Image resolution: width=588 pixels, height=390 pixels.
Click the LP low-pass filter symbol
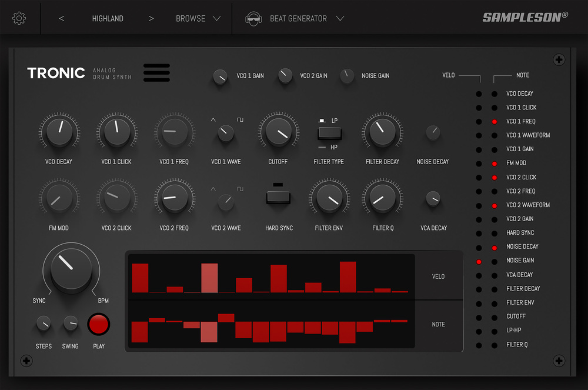[322, 121]
